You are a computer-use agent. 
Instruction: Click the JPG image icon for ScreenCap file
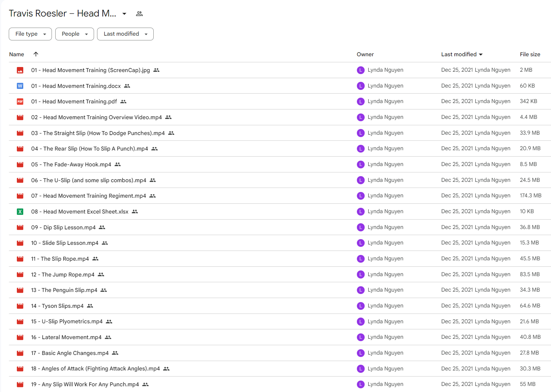click(20, 70)
